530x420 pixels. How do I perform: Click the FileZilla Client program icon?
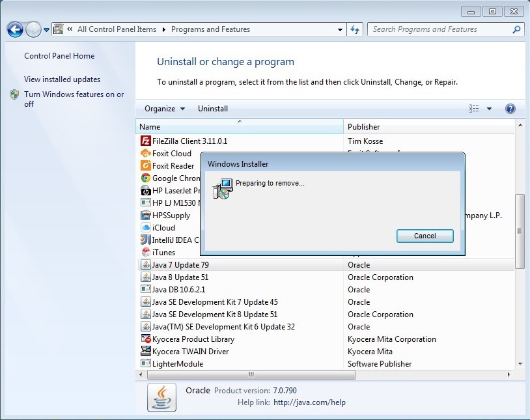(x=146, y=141)
